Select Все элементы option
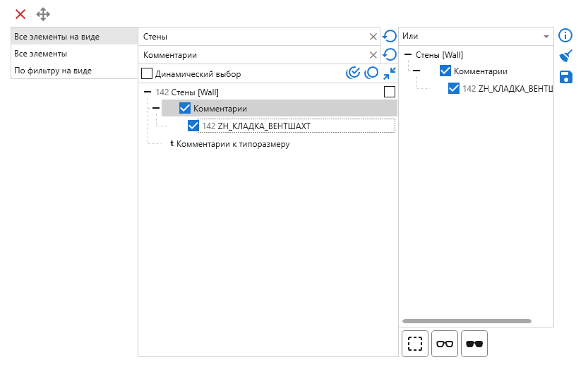 coord(74,54)
